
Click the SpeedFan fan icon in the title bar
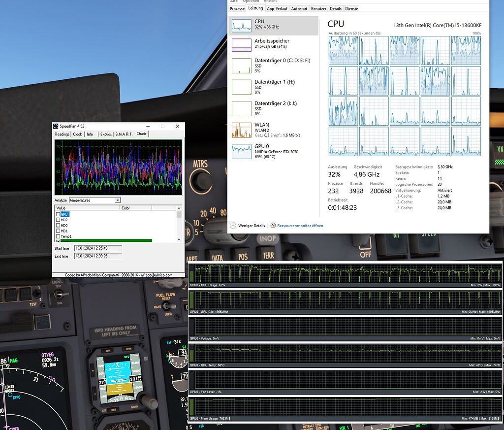[x=55, y=126]
